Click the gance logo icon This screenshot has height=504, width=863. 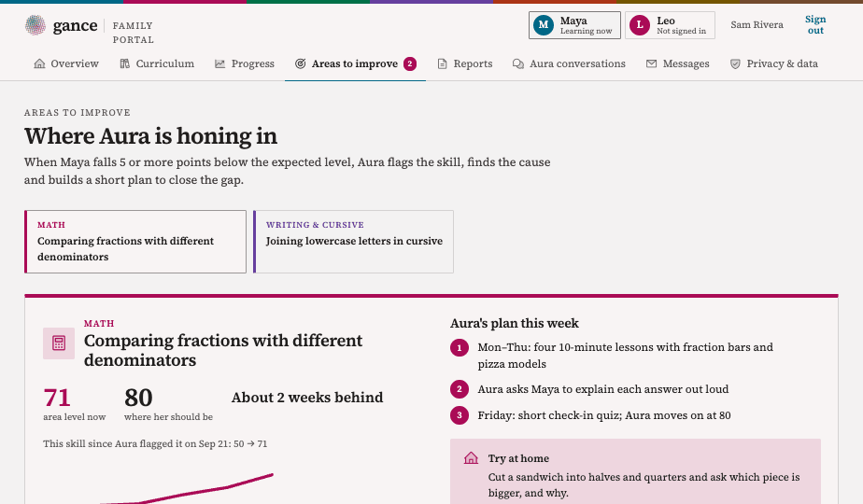[x=35, y=25]
